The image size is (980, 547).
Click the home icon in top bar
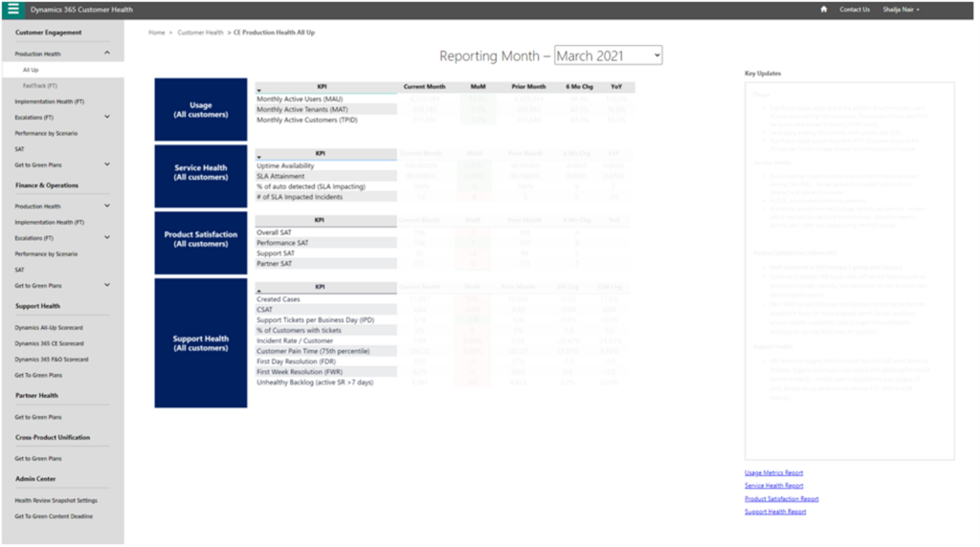pyautogui.click(x=824, y=10)
